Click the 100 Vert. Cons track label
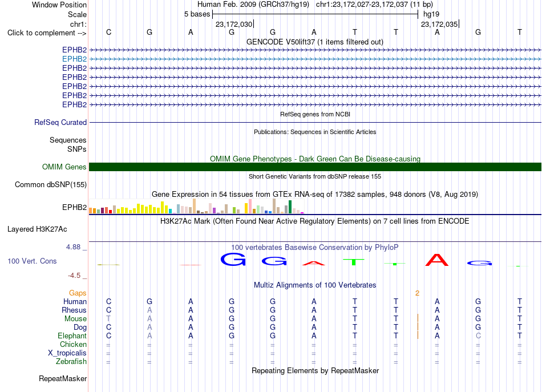The image size is (542, 392). coord(32,261)
